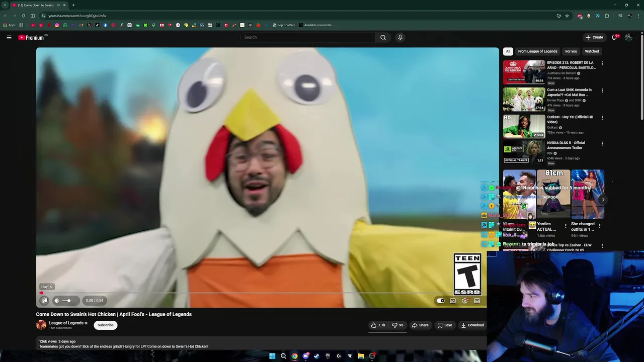This screenshot has width=644, height=362.
Task: Open League of Legends channel name link
Action: click(x=66, y=323)
